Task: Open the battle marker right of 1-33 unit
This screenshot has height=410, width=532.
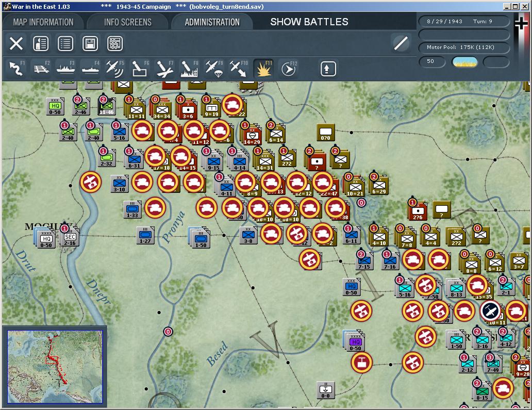Action: [x=155, y=208]
